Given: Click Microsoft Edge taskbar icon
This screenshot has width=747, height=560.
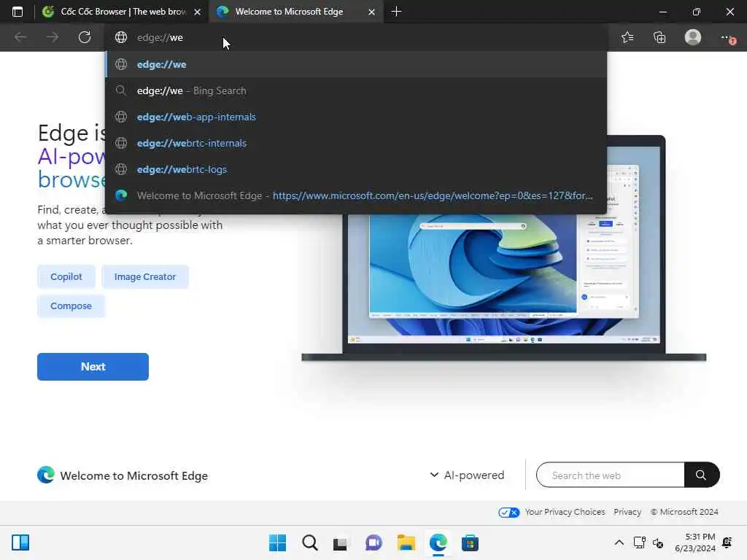Looking at the screenshot, I should point(438,542).
